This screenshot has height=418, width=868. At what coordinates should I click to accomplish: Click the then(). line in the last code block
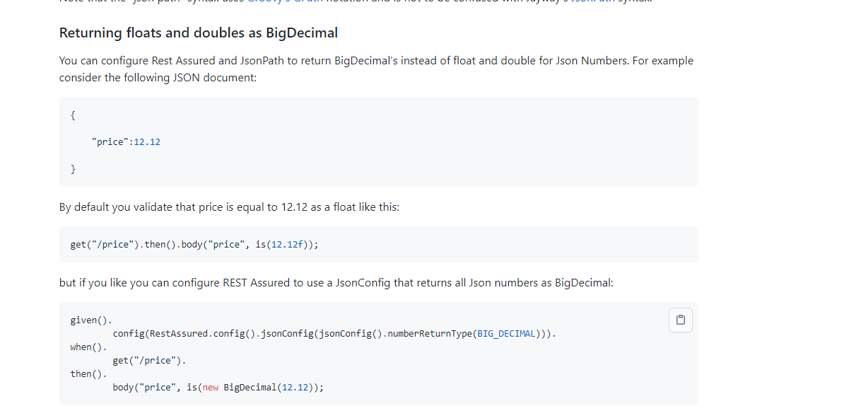(88, 374)
